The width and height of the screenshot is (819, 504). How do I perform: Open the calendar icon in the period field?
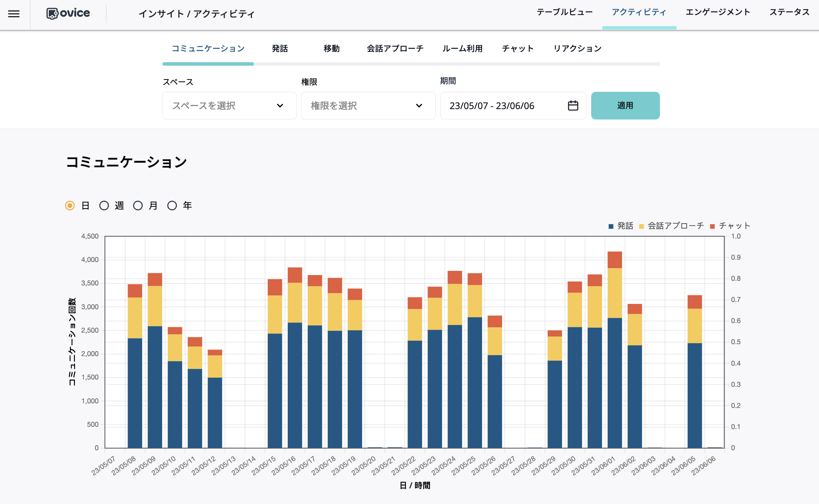click(573, 106)
